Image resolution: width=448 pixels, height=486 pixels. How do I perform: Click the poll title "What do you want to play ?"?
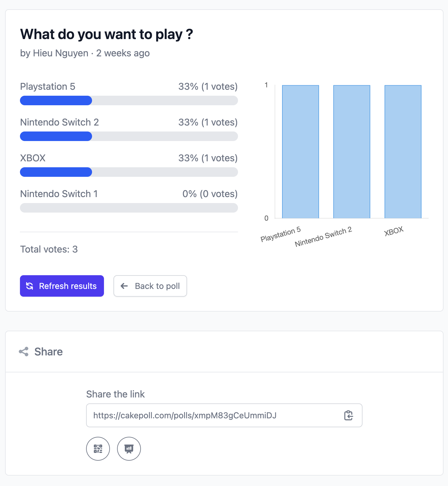click(x=106, y=34)
